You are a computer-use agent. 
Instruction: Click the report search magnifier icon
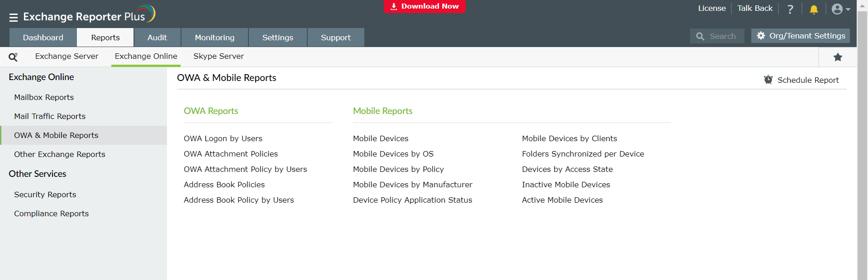tap(13, 57)
